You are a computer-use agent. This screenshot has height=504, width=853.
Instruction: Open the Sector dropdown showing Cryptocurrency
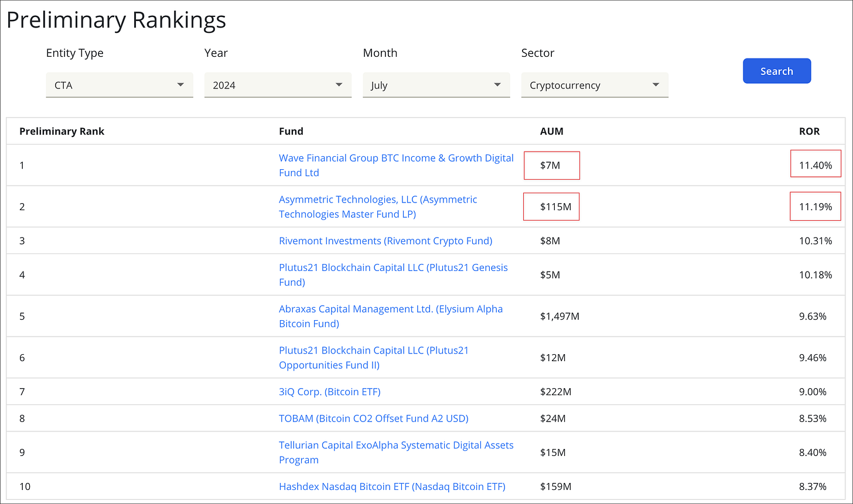595,85
